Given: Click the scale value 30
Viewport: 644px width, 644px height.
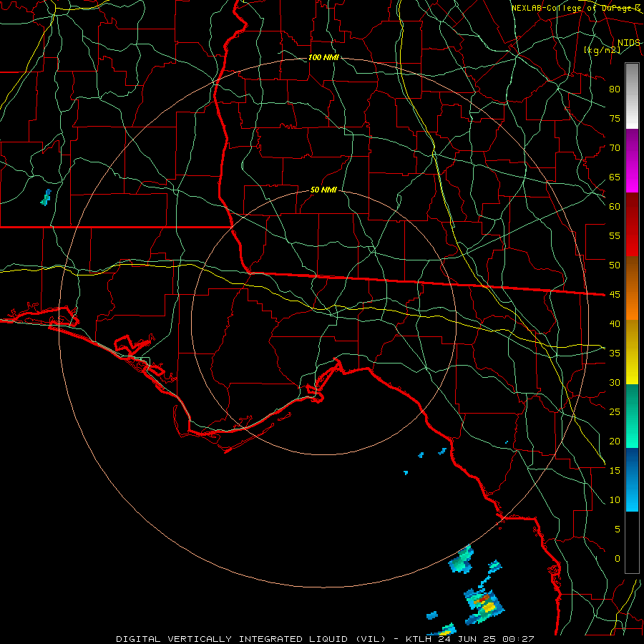Looking at the screenshot, I should click(615, 383).
